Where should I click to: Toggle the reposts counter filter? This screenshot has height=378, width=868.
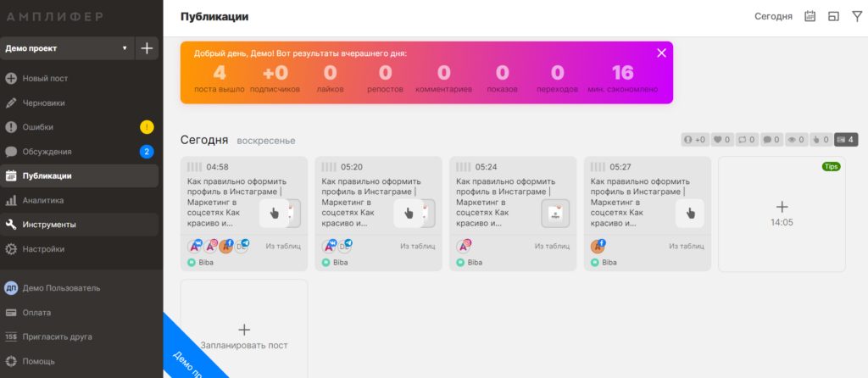[746, 140]
